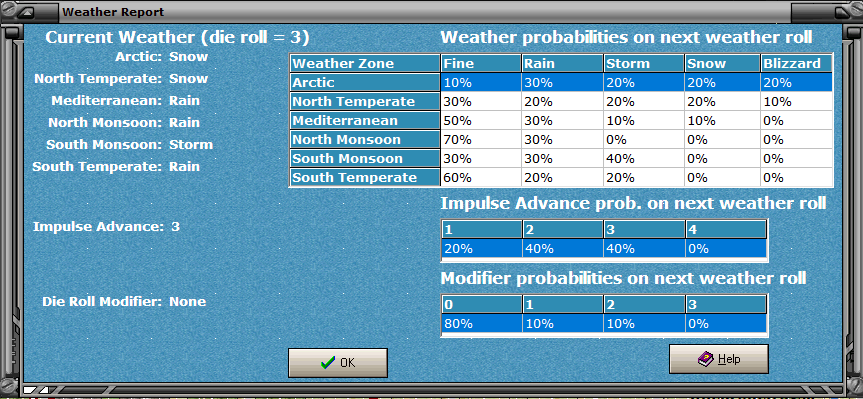Select the Fine column header
863x399 pixels.
[x=481, y=63]
